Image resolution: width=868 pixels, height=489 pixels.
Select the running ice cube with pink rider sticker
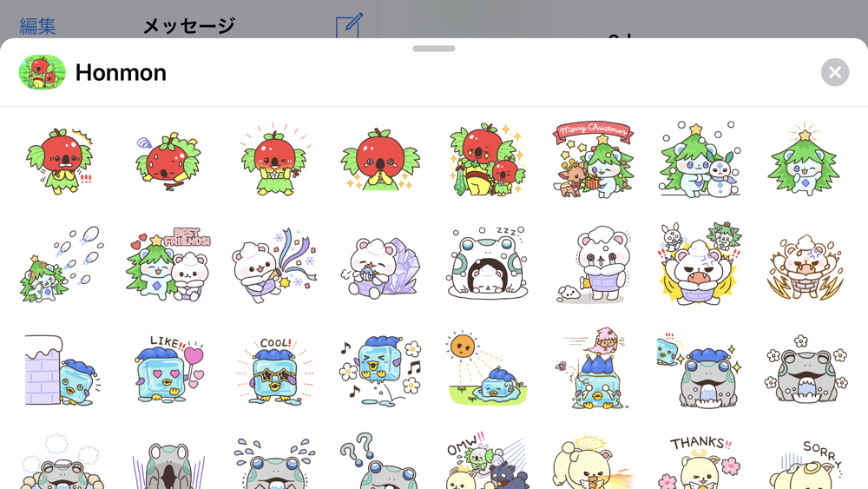[x=593, y=369]
